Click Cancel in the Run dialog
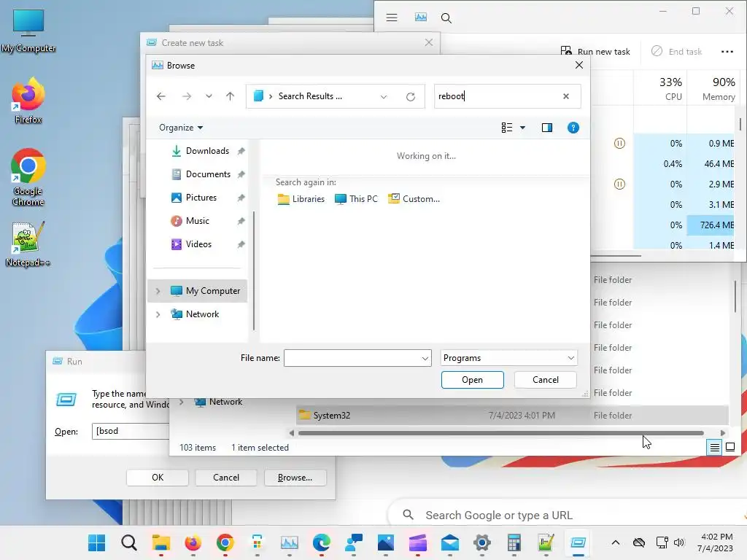747x560 pixels. coord(226,477)
